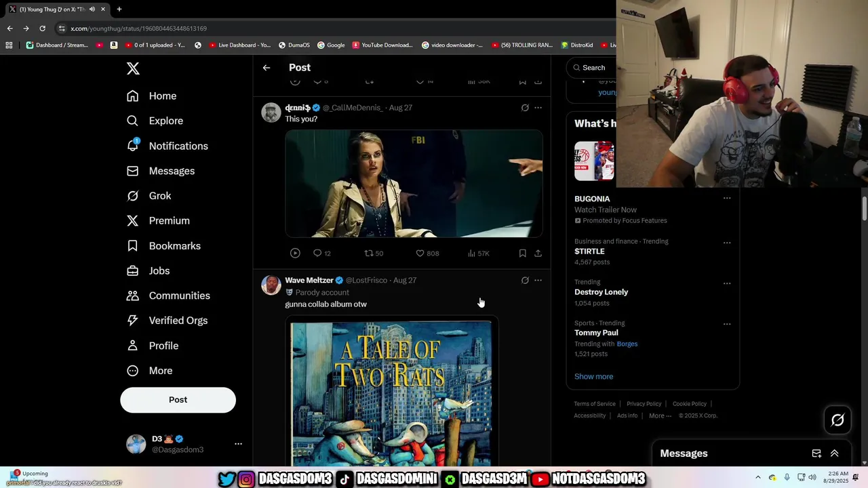
Task: Open $TIRTLE trending topic
Action: point(589,251)
